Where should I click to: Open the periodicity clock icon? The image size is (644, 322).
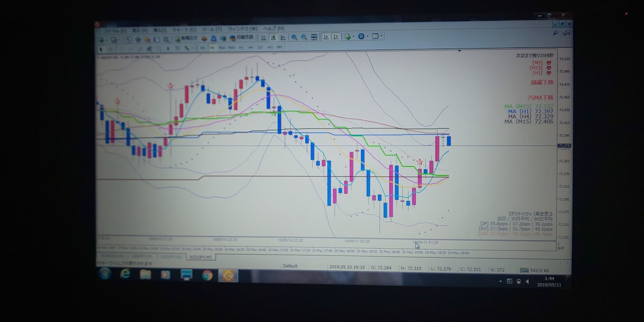pos(362,36)
